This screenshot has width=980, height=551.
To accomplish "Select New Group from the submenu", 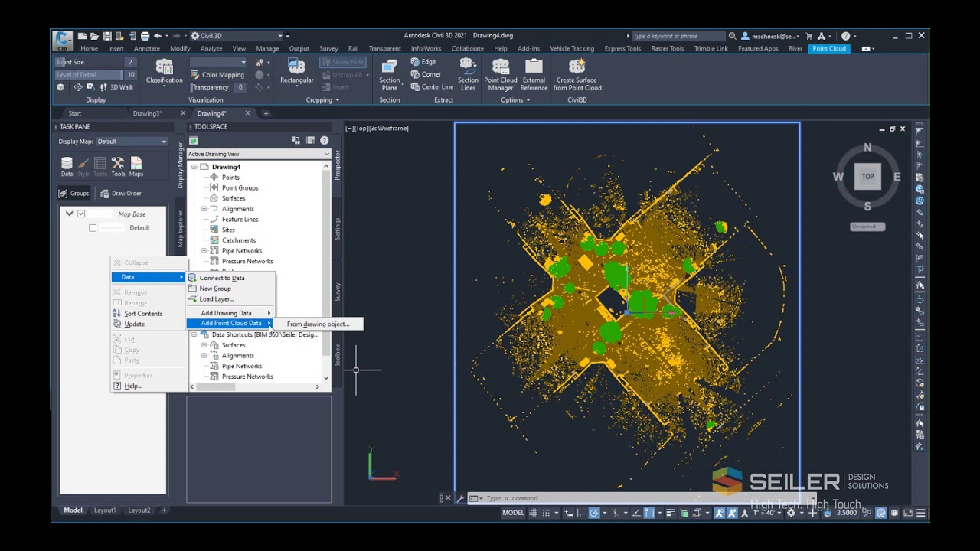I will 215,289.
